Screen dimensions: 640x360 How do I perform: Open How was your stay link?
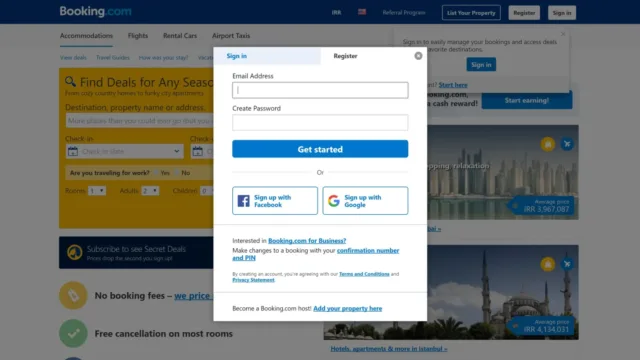(x=163, y=58)
